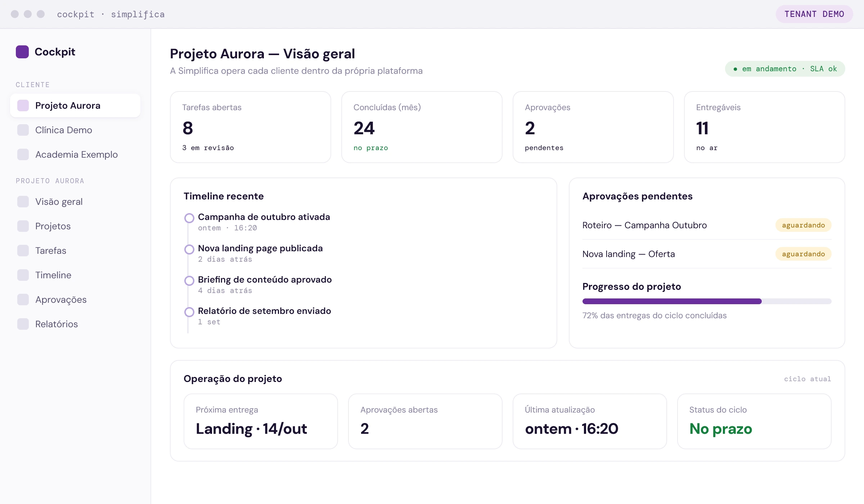Open the Relatórios section
The height and width of the screenshot is (504, 864).
pyautogui.click(x=75, y=324)
